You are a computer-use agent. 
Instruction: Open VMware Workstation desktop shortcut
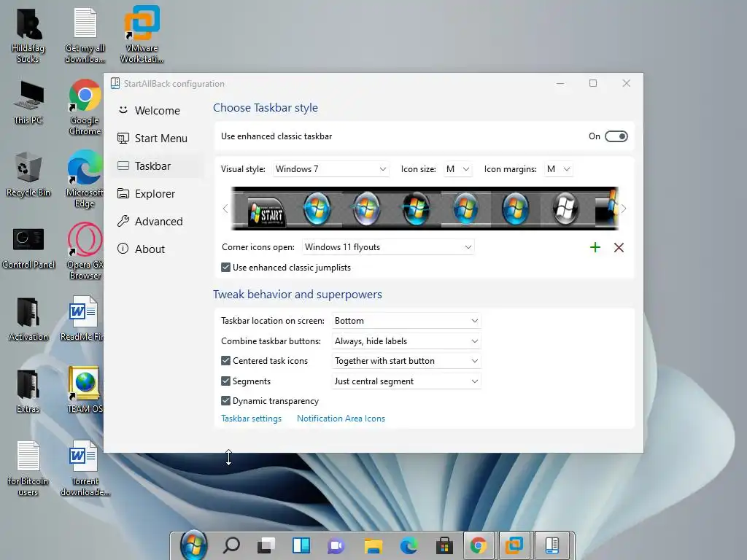[x=142, y=34]
